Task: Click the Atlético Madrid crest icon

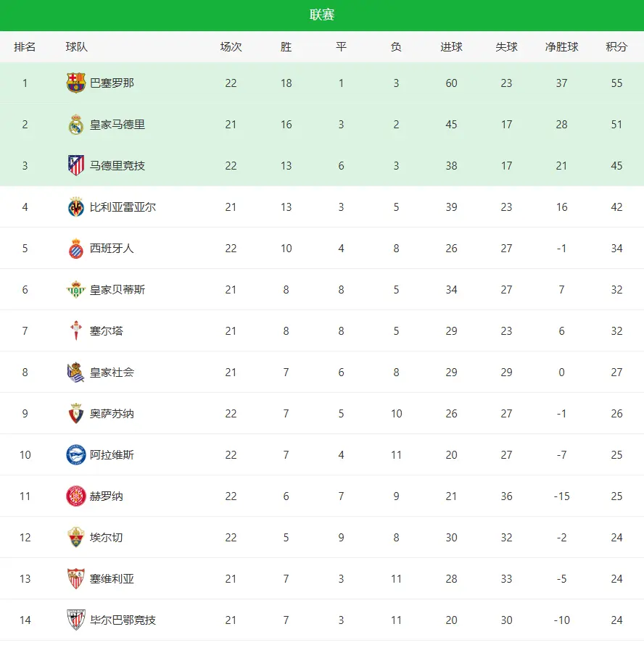Action: [76, 166]
